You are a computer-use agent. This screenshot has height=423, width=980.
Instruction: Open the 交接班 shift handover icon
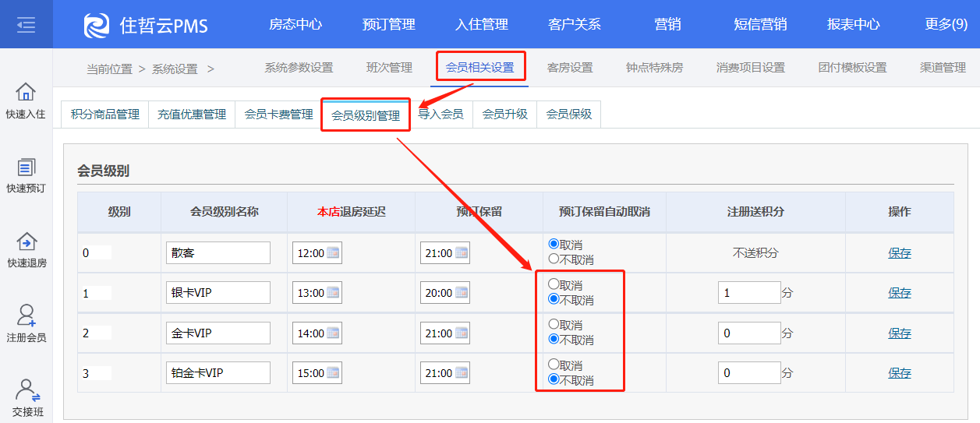click(x=27, y=390)
